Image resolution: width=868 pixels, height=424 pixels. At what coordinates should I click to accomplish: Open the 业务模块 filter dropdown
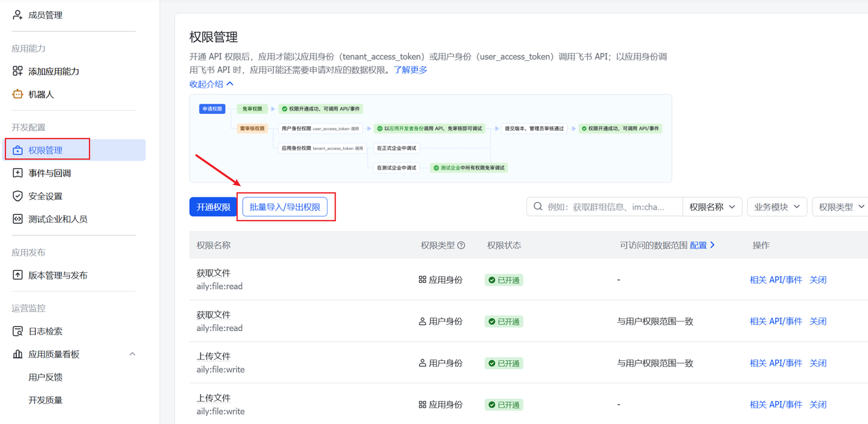click(x=776, y=206)
